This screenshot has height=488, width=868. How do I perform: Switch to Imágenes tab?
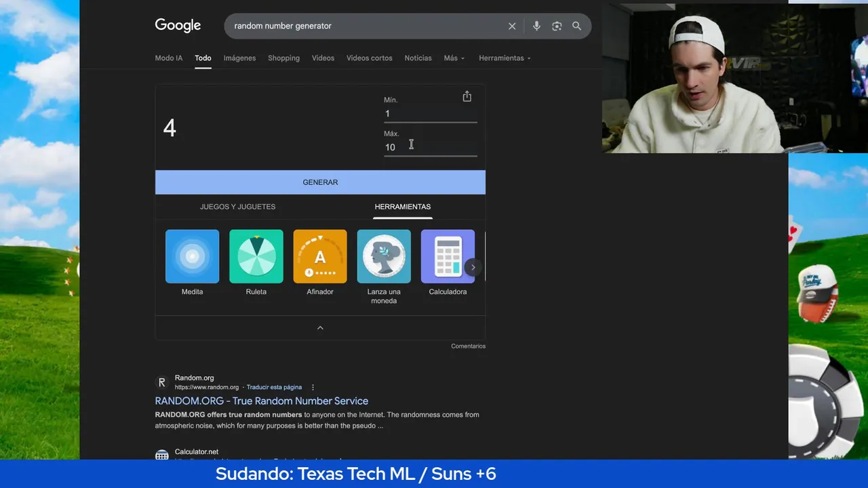coord(239,58)
